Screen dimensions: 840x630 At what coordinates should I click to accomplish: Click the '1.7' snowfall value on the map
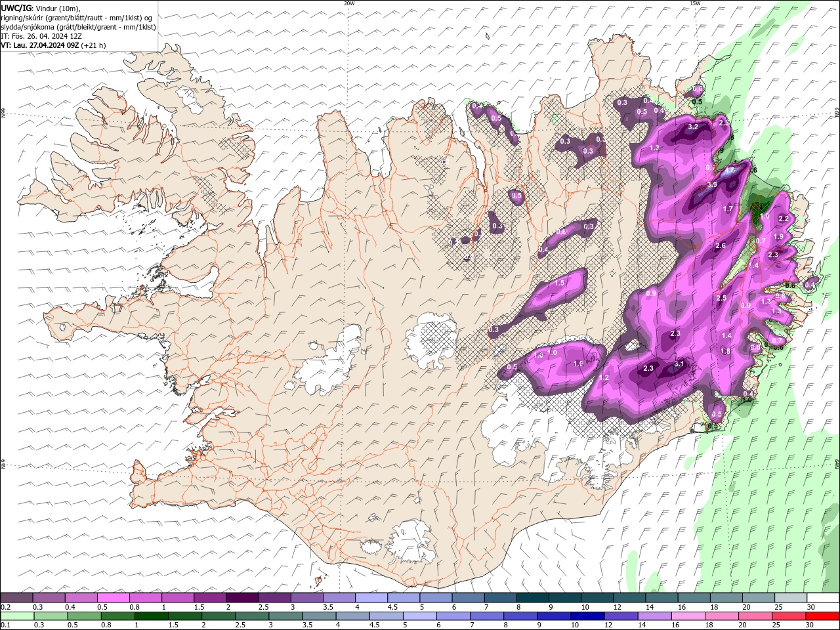[x=728, y=209]
